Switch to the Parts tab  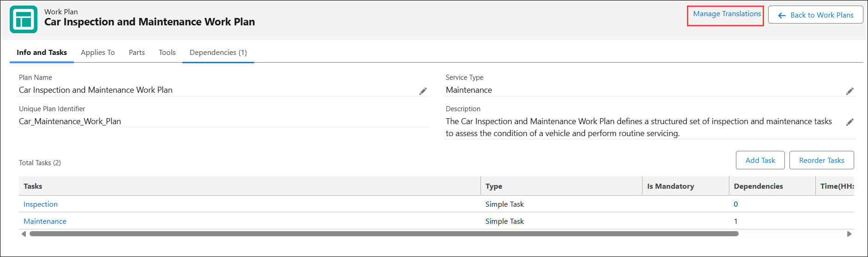137,53
